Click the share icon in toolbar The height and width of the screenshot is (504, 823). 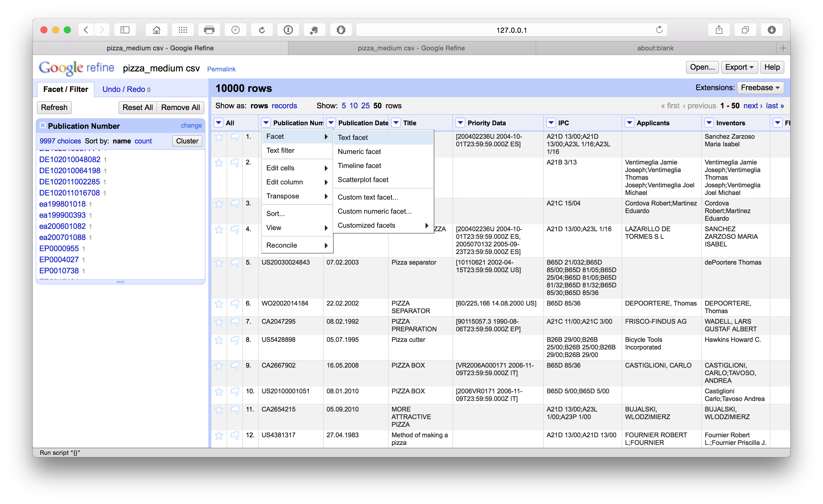(719, 30)
